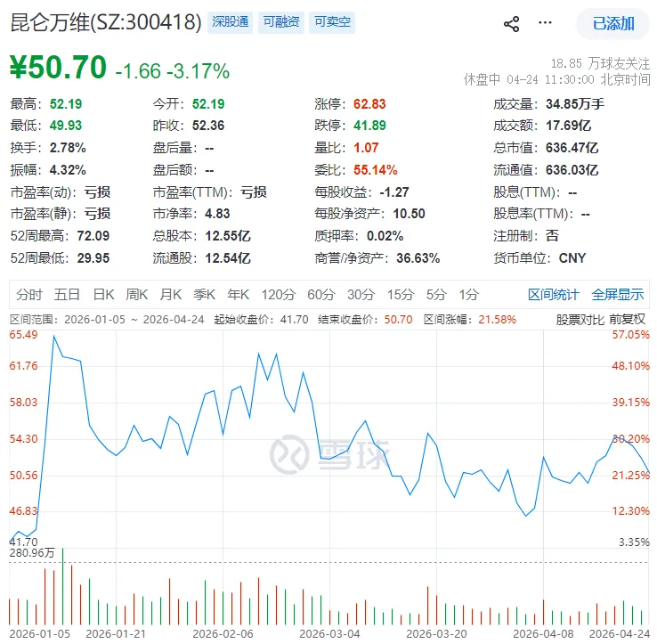Click the 区间统计 link
Image resolution: width=657 pixels, height=644 pixels.
[x=553, y=295]
